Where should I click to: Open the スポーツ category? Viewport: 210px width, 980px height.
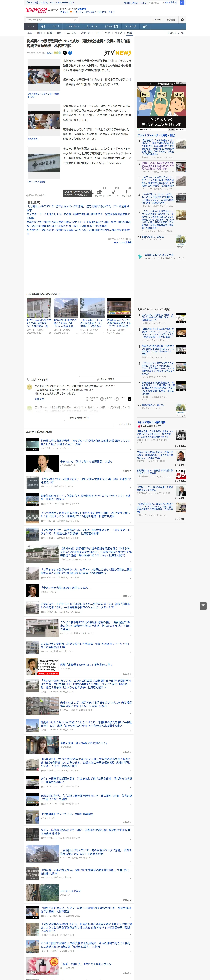tap(86, 33)
